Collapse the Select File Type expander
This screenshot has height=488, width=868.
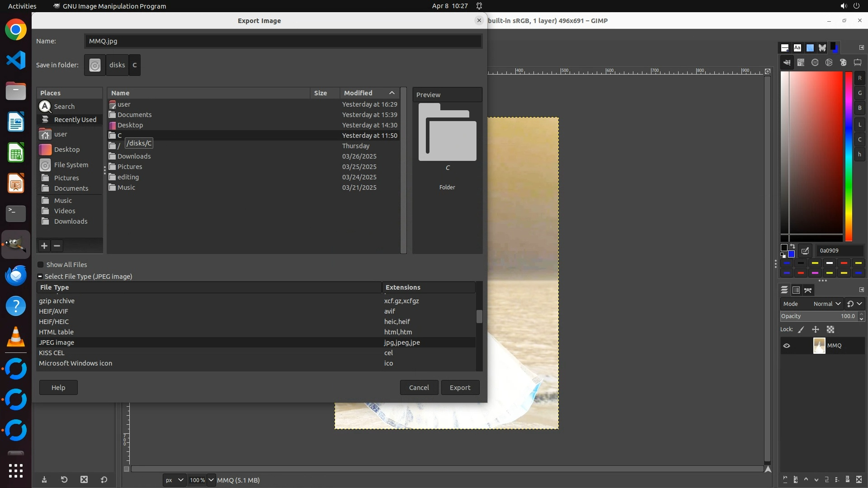point(40,277)
